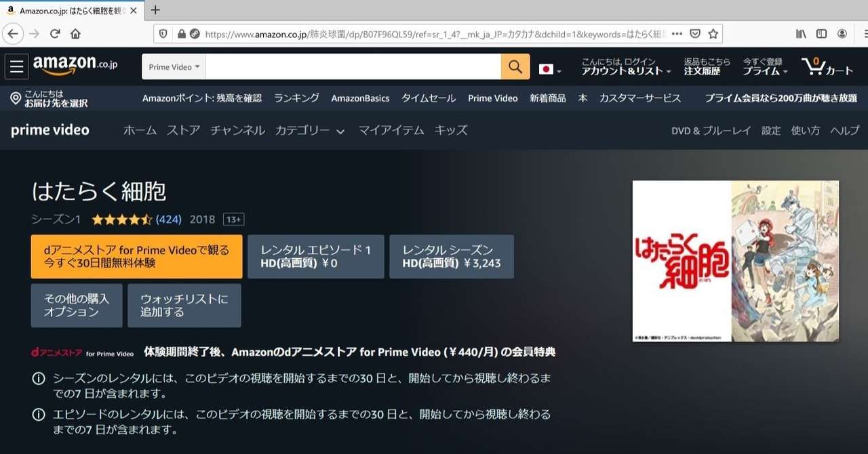Open the Firefox account icon

point(842,33)
